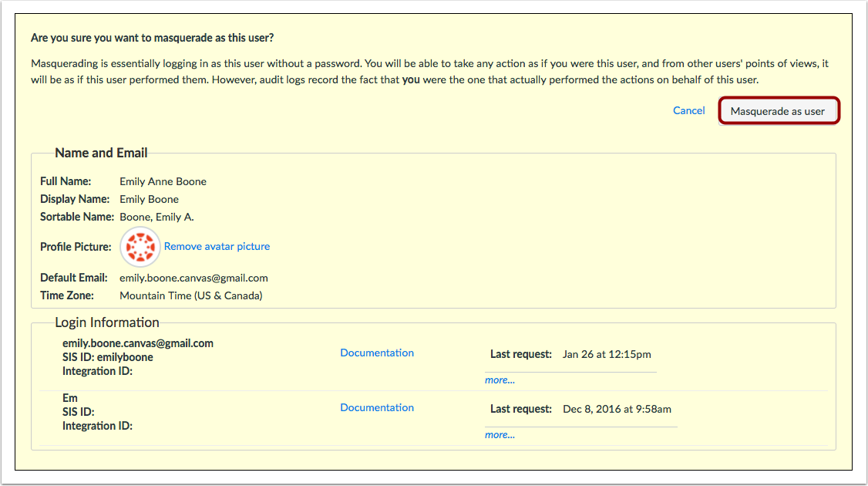Open Documentation link for the Em login
868x486 pixels.
point(377,407)
